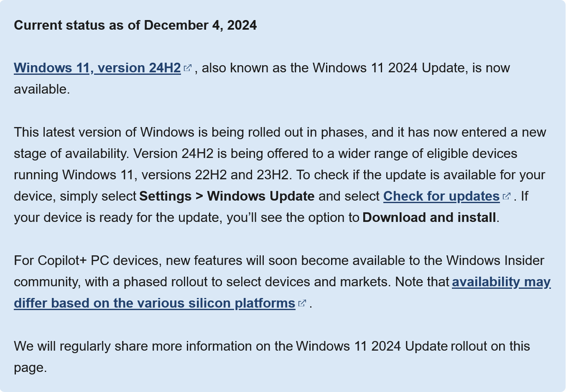The width and height of the screenshot is (566, 392).
Task: Click the word 'page.' at the bottom
Action: pyautogui.click(x=30, y=368)
